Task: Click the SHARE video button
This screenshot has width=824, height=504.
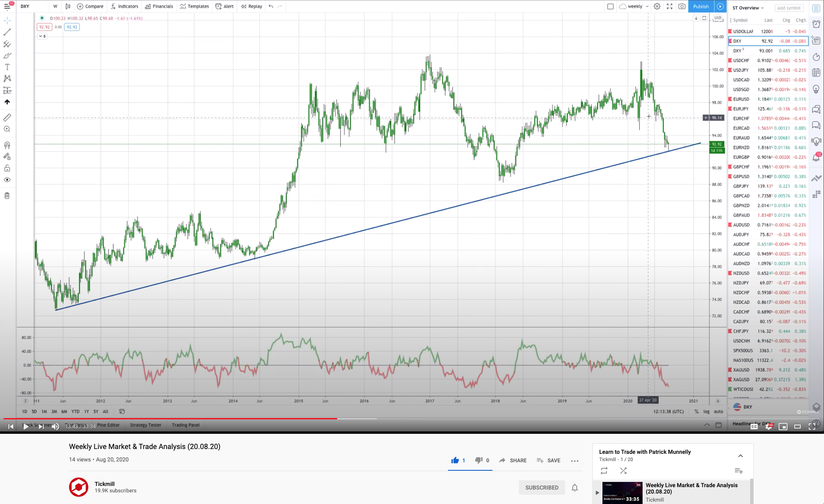Action: click(x=513, y=461)
